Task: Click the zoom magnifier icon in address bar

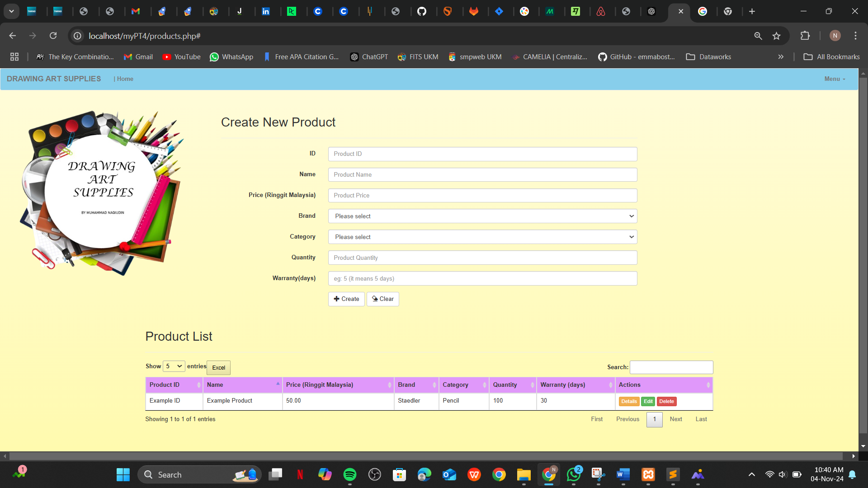Action: pyautogui.click(x=758, y=36)
